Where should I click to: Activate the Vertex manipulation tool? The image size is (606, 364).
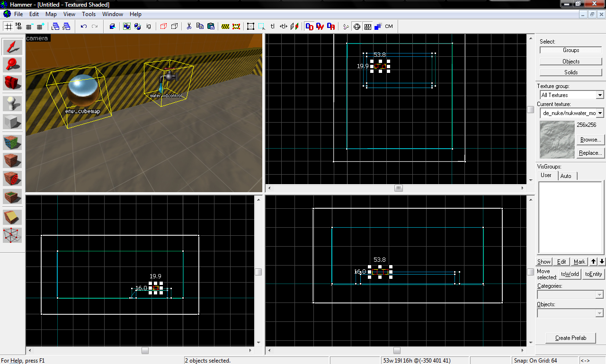[12, 235]
